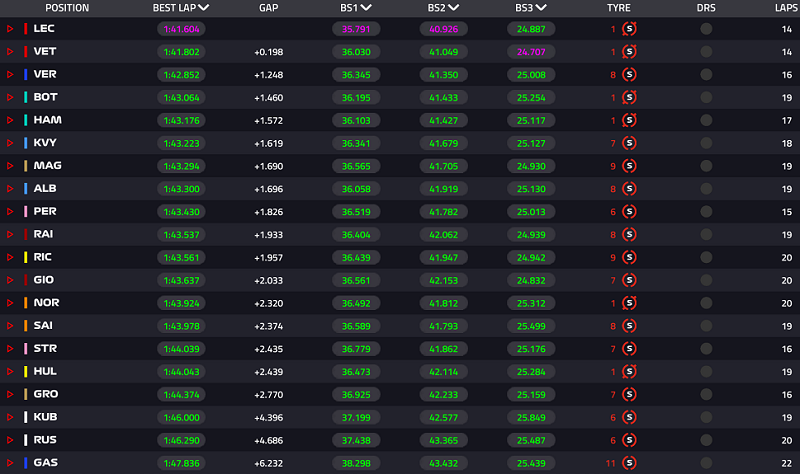Image resolution: width=800 pixels, height=474 pixels.
Task: Toggle the DRS indicator for RUS
Action: click(706, 440)
